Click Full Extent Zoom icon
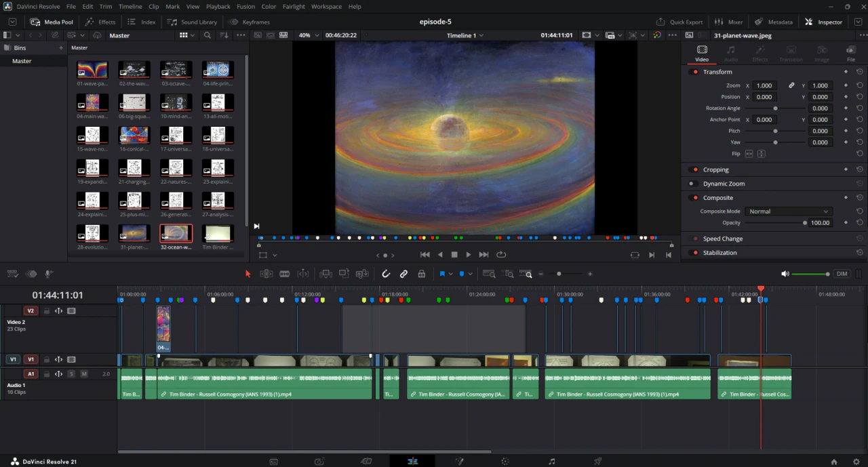 coord(489,274)
